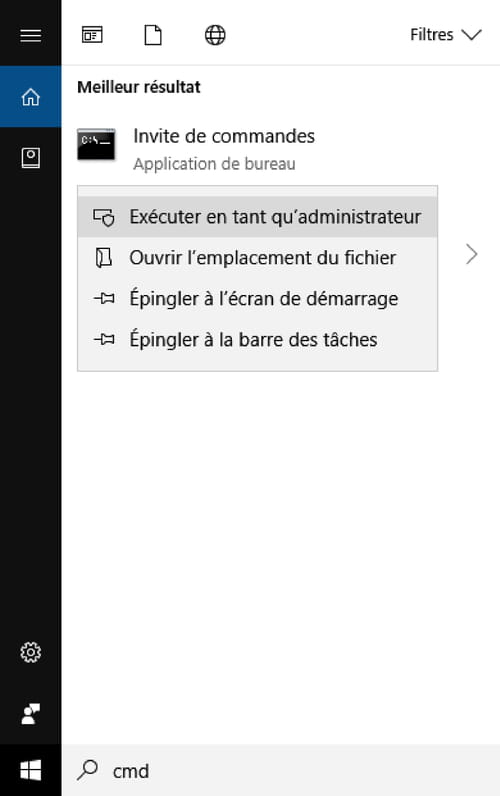This screenshot has height=796, width=500.
Task: Expand the result details arrow
Action: pos(472,254)
